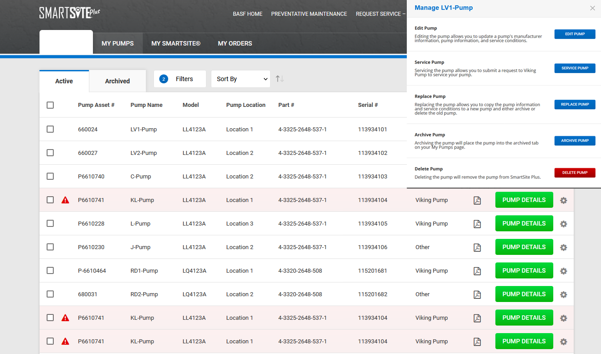Click the Pump Asset # column header
The height and width of the screenshot is (361, 601).
[x=96, y=105]
